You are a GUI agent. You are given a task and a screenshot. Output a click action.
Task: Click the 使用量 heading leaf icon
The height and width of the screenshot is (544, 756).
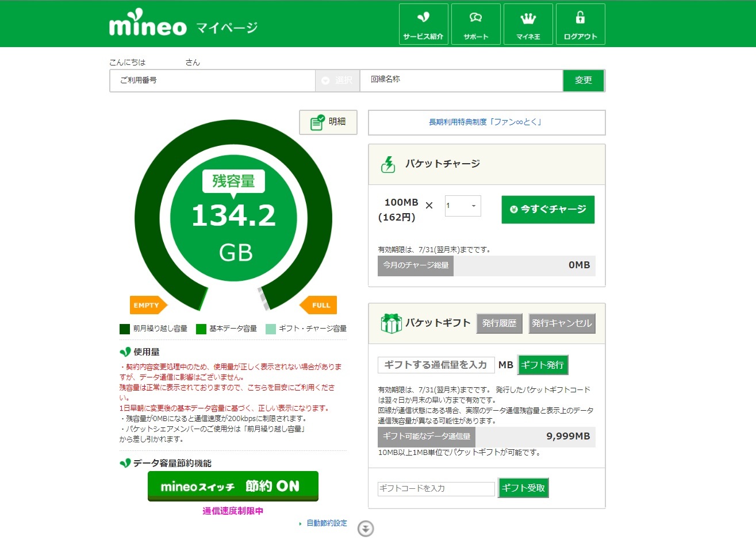click(125, 352)
